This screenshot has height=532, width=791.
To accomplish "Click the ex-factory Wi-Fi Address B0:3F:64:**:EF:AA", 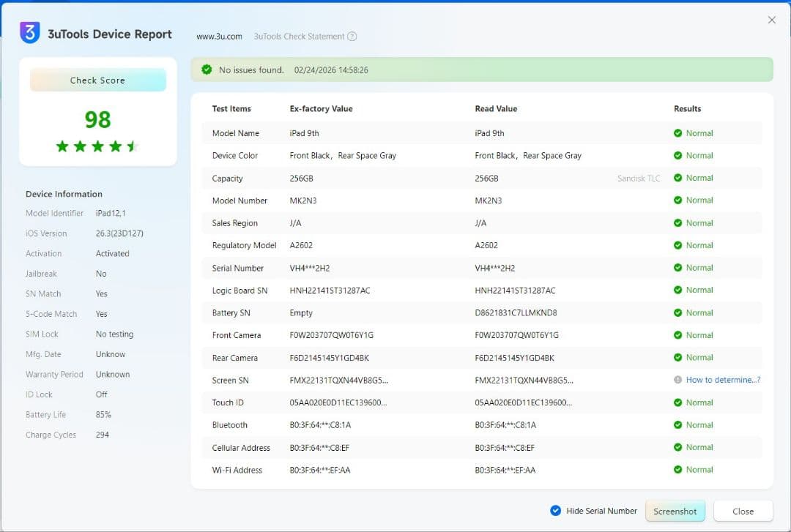I will [x=320, y=470].
